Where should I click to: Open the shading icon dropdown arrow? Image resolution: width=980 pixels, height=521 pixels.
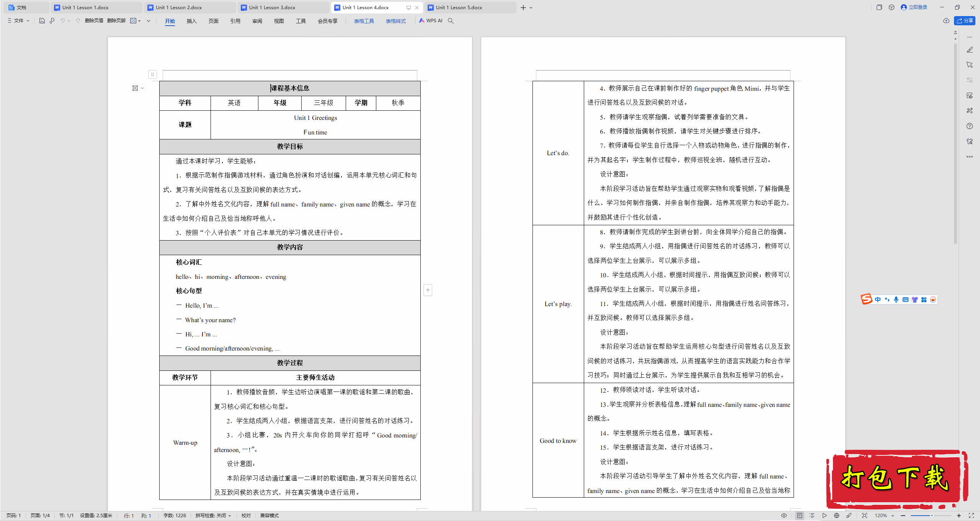pos(139,21)
